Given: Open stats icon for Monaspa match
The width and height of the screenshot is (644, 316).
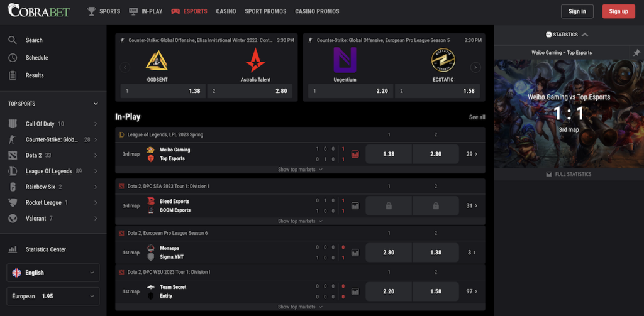Looking at the screenshot, I should point(355,253).
